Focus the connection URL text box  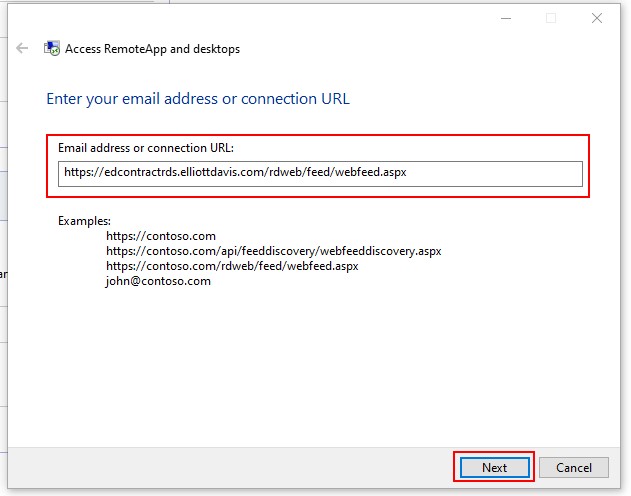tap(320, 174)
